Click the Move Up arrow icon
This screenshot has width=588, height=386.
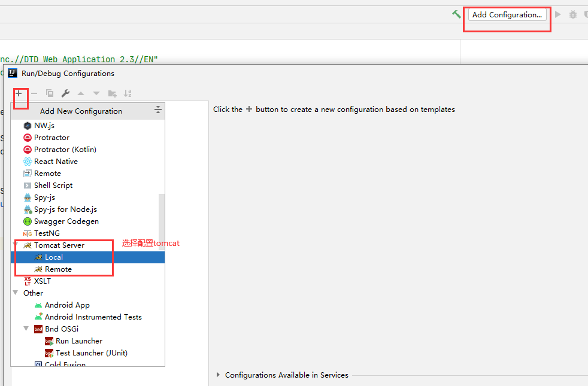tap(81, 93)
